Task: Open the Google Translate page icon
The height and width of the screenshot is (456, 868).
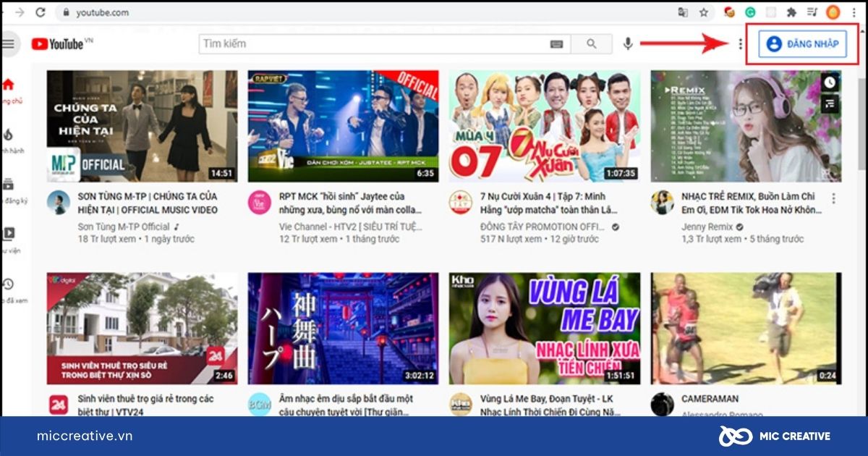Action: 681,12
